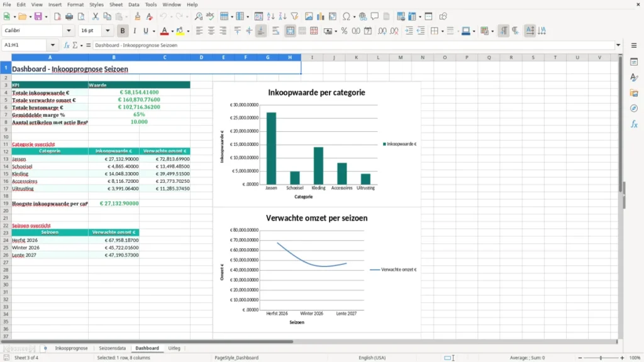Click the Insert Image icon

[309, 16]
